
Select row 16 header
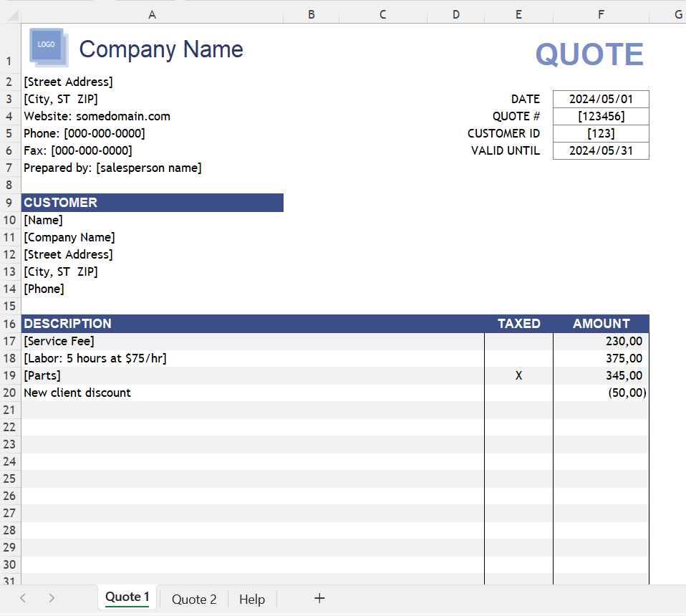(x=9, y=324)
